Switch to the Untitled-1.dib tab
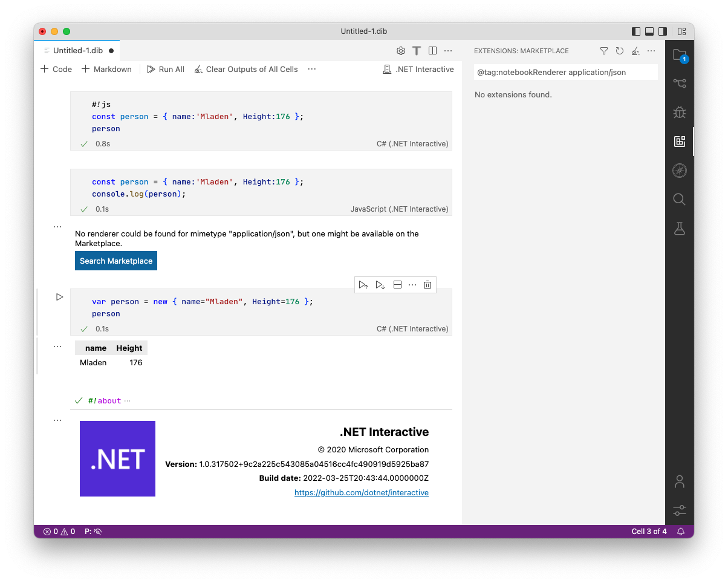 click(77, 51)
